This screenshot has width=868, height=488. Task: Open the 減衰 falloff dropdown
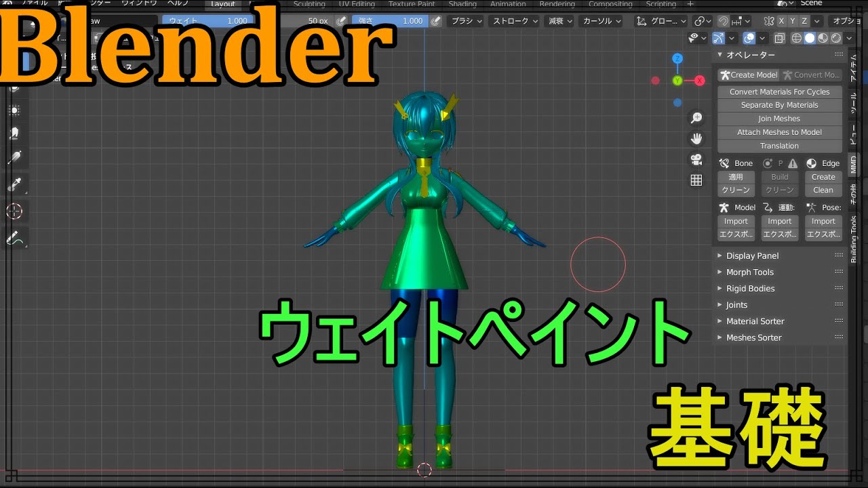click(x=558, y=21)
